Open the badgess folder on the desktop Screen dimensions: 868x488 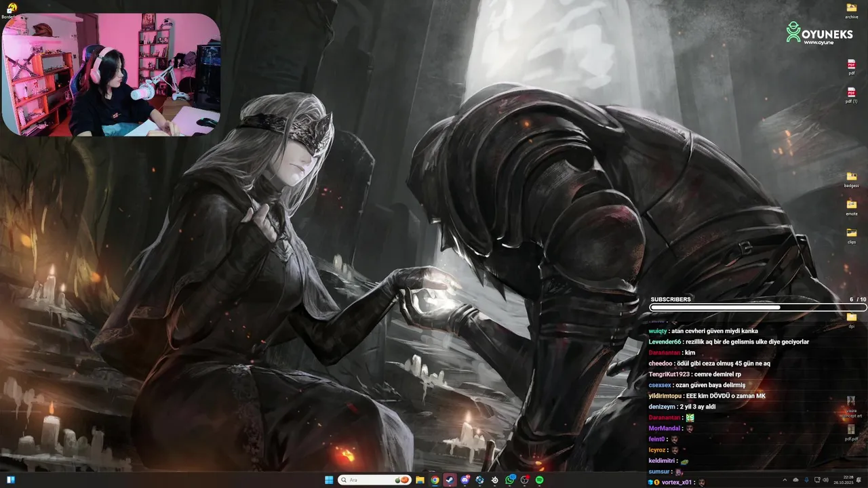pos(852,180)
